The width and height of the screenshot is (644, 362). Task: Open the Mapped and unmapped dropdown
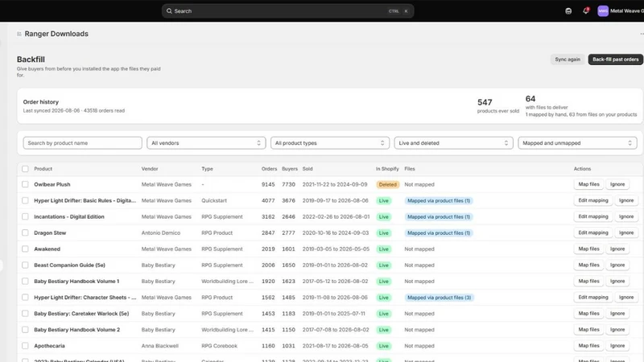tap(577, 143)
